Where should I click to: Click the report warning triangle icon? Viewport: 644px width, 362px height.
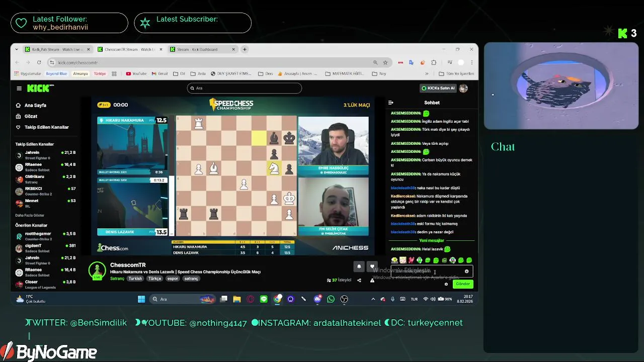point(372,280)
